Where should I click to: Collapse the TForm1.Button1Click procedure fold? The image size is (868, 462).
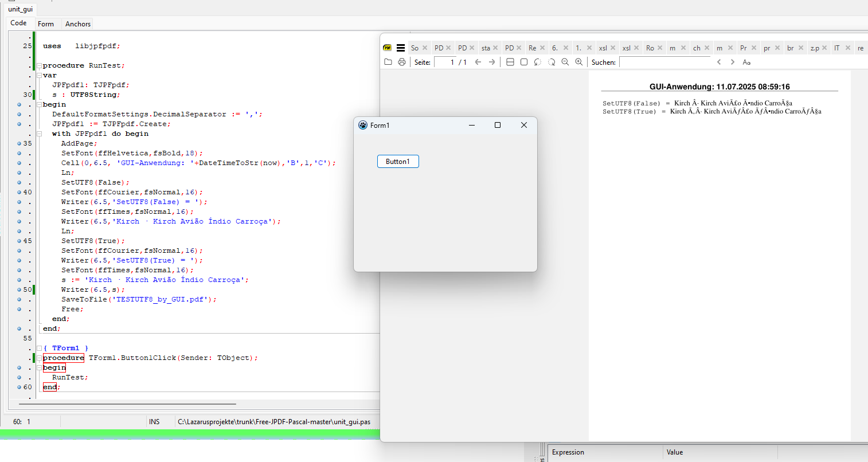coord(39,358)
